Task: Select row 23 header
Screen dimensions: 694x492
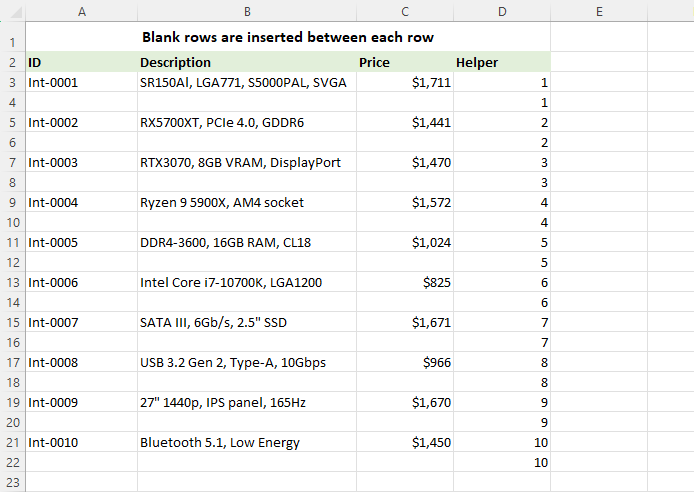Action: click(12, 482)
